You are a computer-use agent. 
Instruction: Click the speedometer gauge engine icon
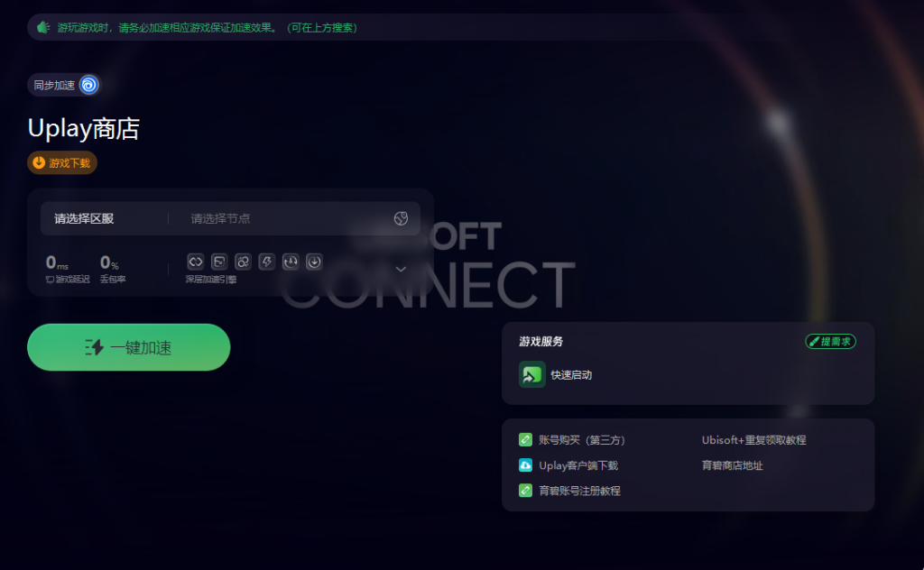click(x=291, y=262)
